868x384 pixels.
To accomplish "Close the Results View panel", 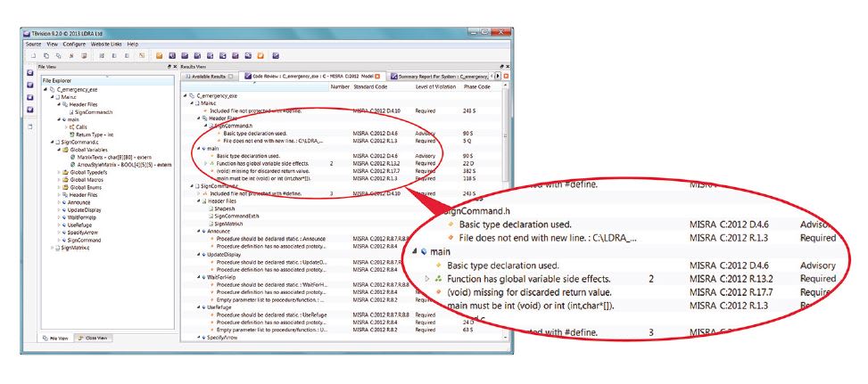I will (507, 66).
